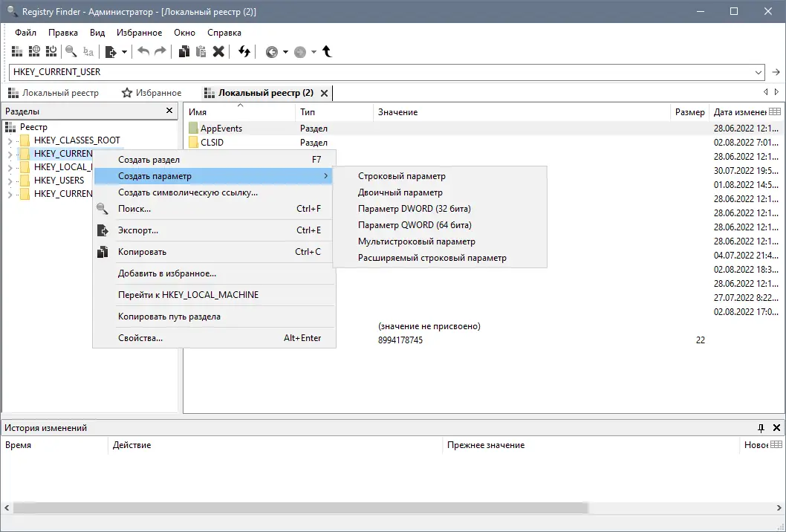This screenshot has height=532, width=786.
Task: Select Двоичный параметр in submenu
Action: 440,192
